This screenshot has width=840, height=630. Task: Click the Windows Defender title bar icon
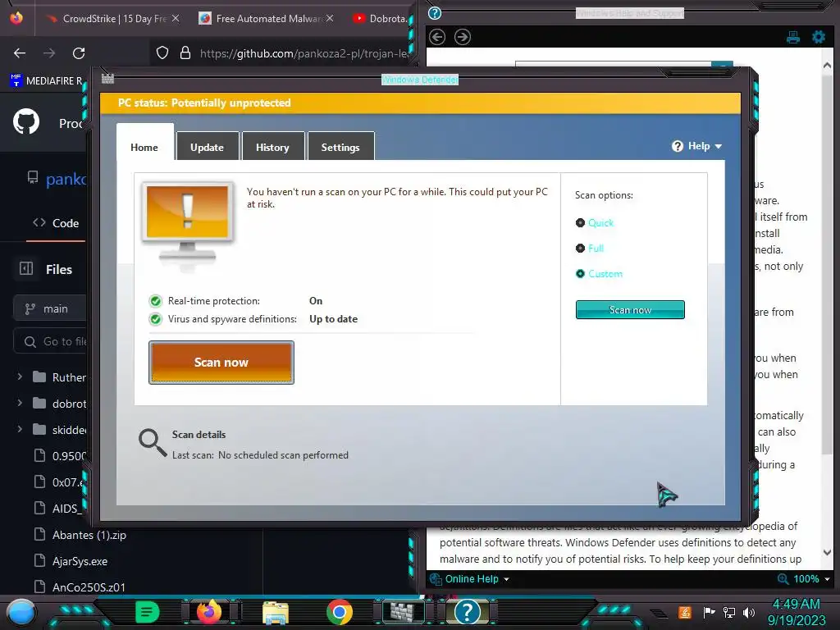click(107, 79)
